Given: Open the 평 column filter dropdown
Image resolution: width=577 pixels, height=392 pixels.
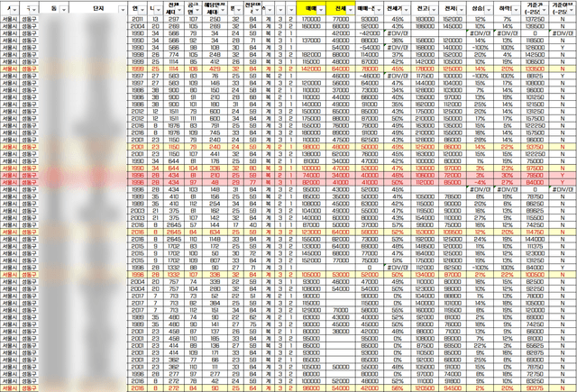Looking at the screenshot, I should coord(238,10).
